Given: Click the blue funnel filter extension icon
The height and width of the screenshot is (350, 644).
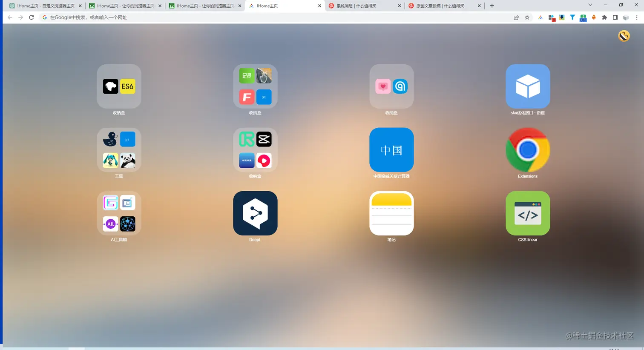Looking at the screenshot, I should 572,17.
